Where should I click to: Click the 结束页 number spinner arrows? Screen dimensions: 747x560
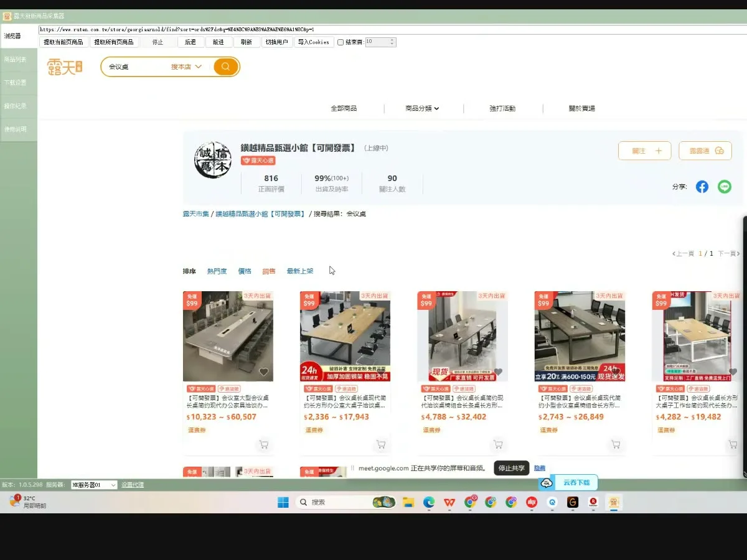pyautogui.click(x=392, y=42)
